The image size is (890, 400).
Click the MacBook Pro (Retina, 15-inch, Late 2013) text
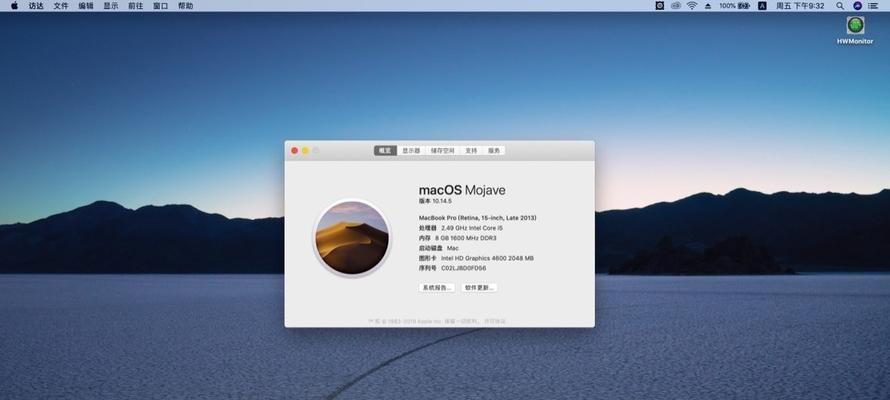(x=477, y=218)
